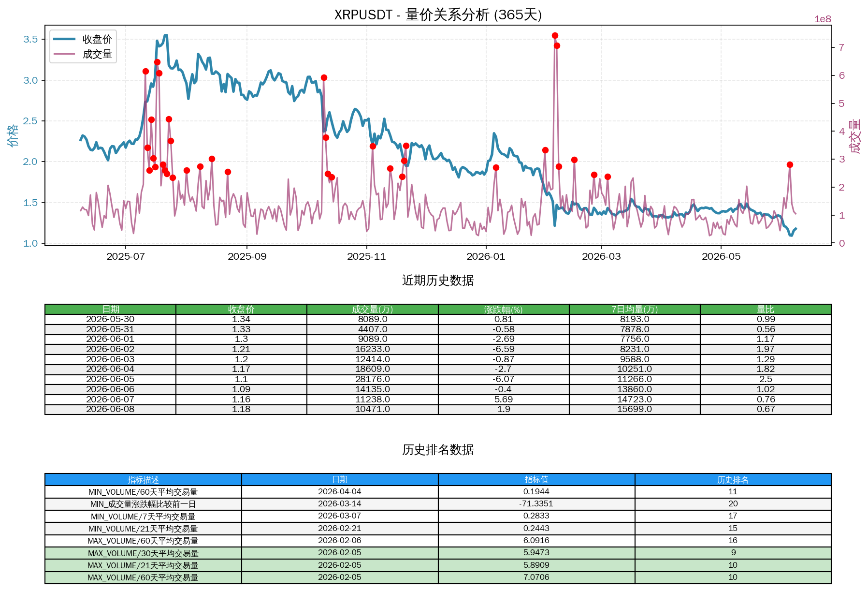Click volume ratio value 2.5
The width and height of the screenshot is (868, 591).
pos(766,379)
